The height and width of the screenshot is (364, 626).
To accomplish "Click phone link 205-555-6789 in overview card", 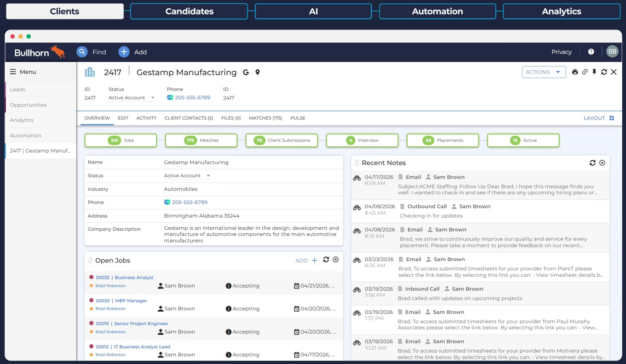I will [x=189, y=202].
